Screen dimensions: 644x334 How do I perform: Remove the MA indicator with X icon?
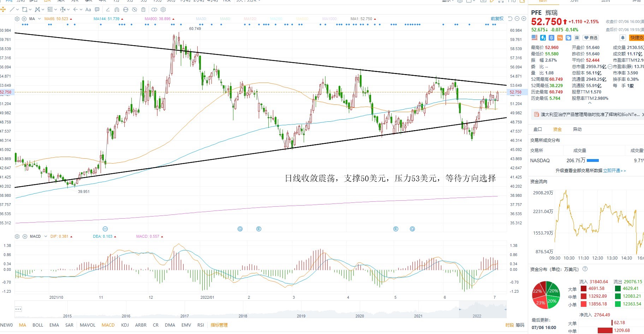[24, 19]
